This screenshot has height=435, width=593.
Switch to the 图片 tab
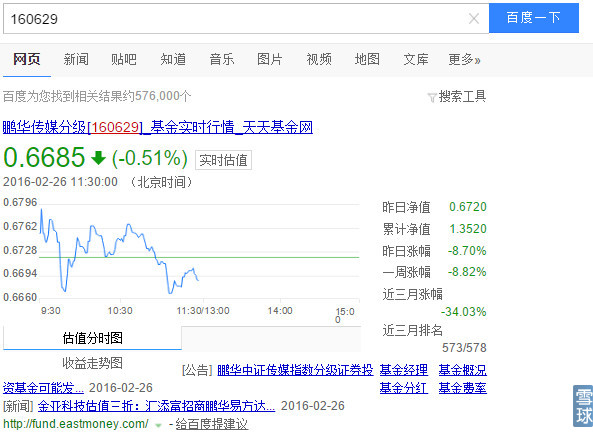click(270, 59)
